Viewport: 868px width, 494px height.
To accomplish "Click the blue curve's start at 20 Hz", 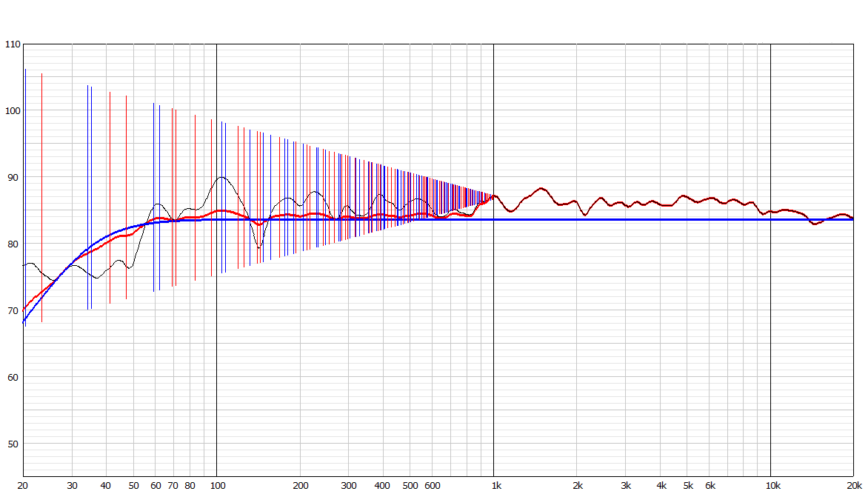I will tap(24, 322).
